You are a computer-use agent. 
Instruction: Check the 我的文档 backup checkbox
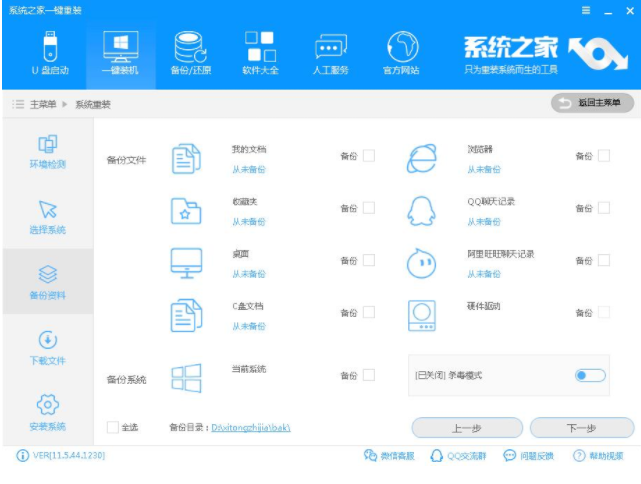click(x=369, y=156)
